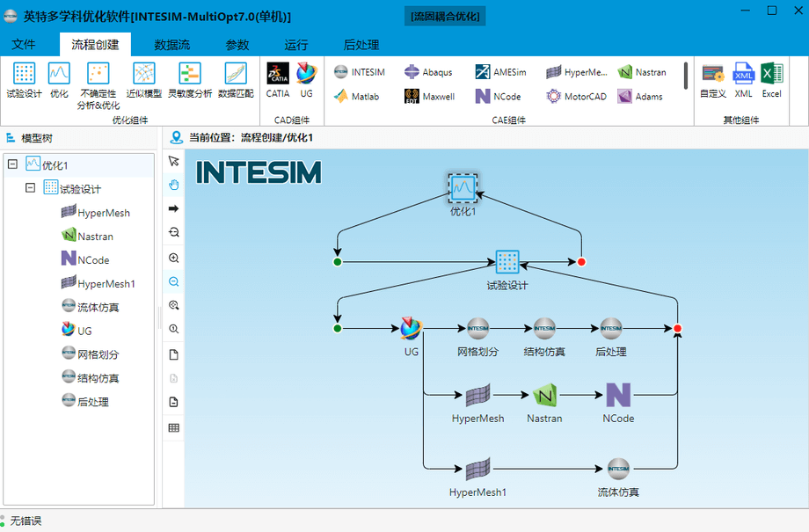The height and width of the screenshot is (532, 809).
Task: Open the 文件 menu
Action: 24,45
